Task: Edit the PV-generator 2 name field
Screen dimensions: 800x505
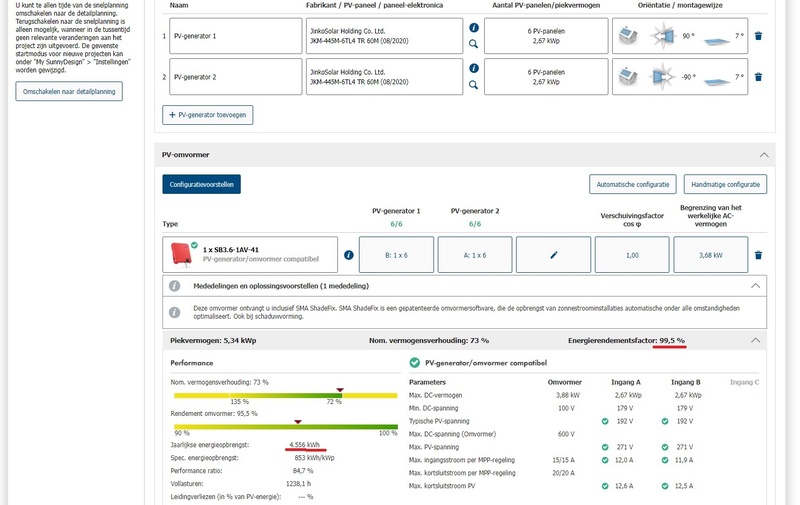Action: [x=236, y=77]
